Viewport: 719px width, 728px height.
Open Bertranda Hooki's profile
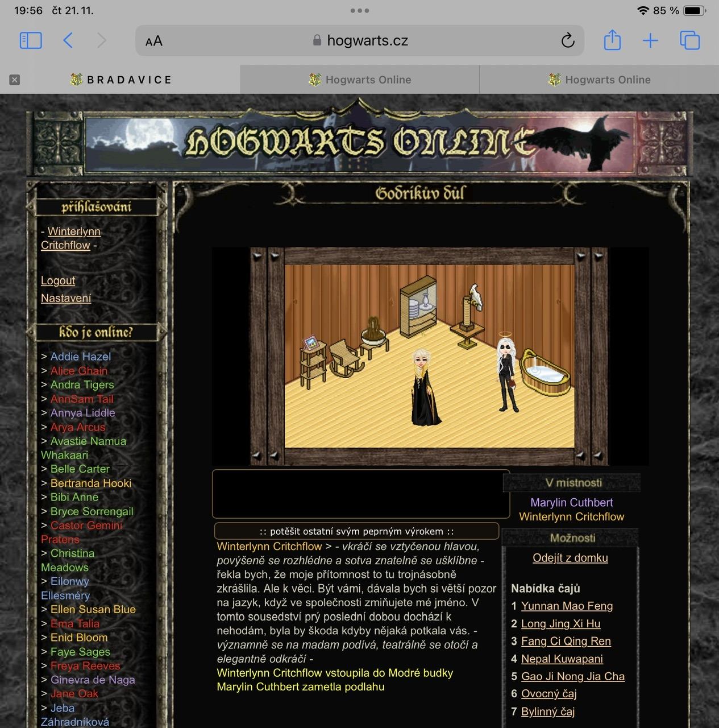[91, 483]
